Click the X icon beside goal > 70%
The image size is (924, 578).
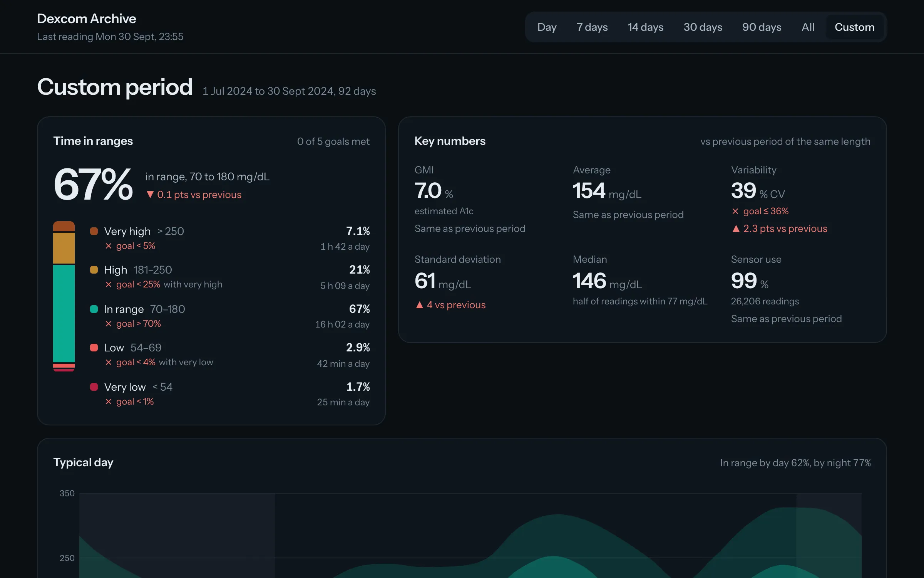109,324
